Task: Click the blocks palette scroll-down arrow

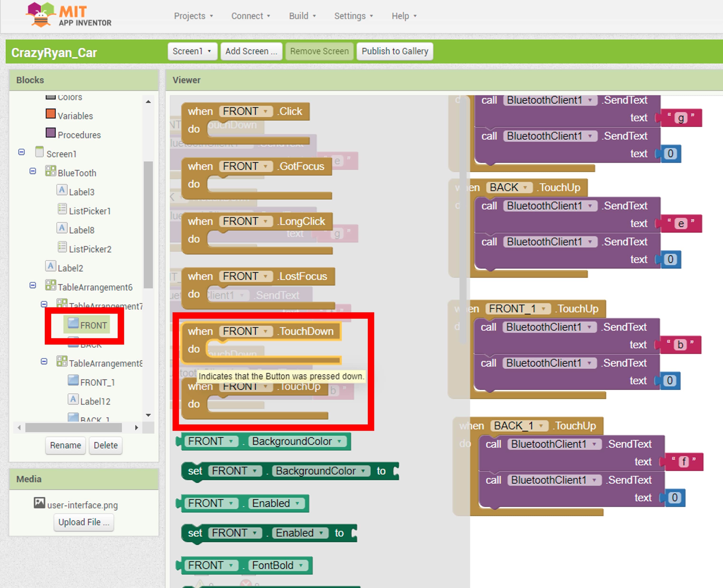Action: [x=148, y=415]
